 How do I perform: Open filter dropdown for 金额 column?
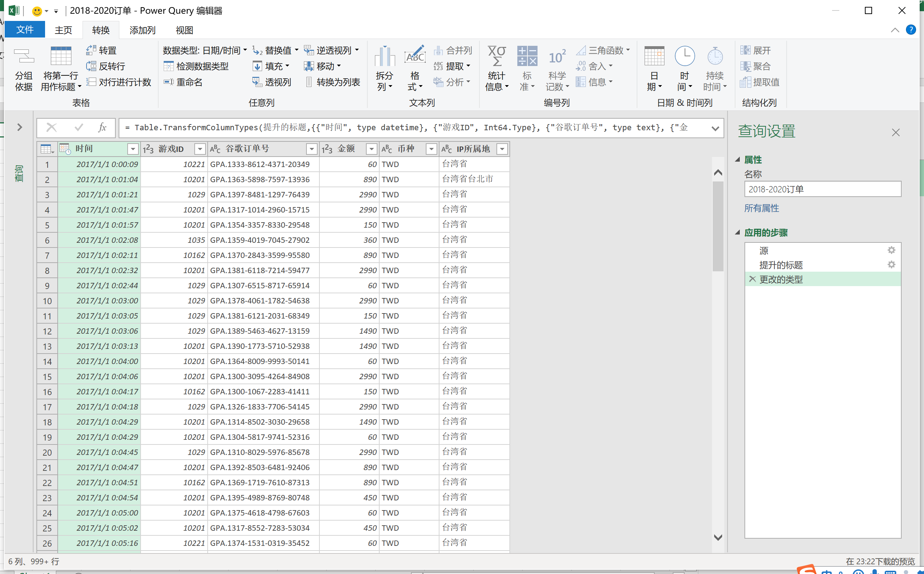pos(372,149)
